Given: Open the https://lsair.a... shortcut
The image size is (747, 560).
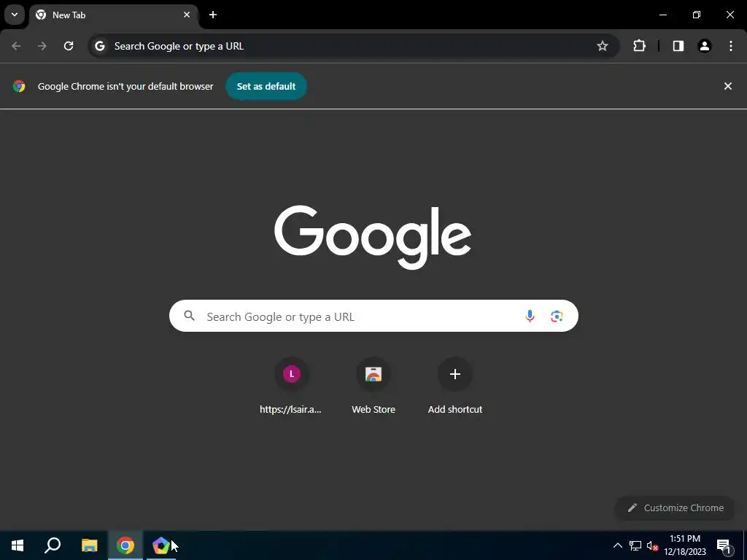Looking at the screenshot, I should 291,386.
